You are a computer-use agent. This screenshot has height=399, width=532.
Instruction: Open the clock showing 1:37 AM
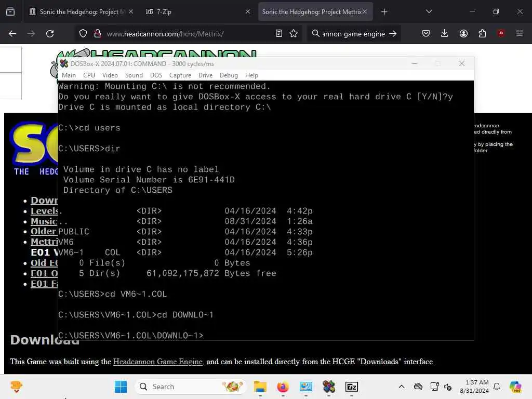[474, 387]
